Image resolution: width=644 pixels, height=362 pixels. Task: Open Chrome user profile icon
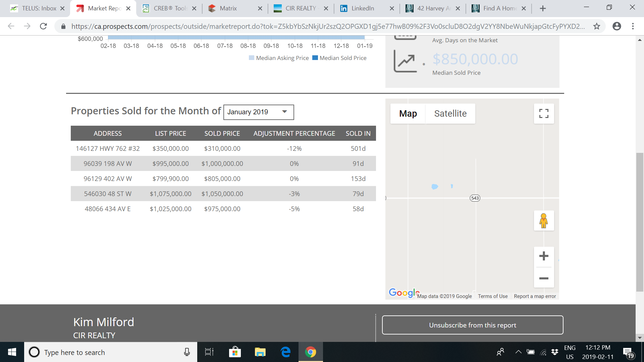616,26
